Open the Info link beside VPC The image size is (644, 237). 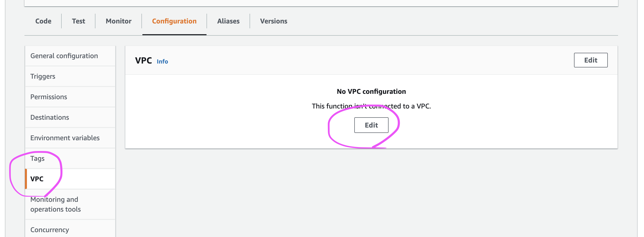162,61
